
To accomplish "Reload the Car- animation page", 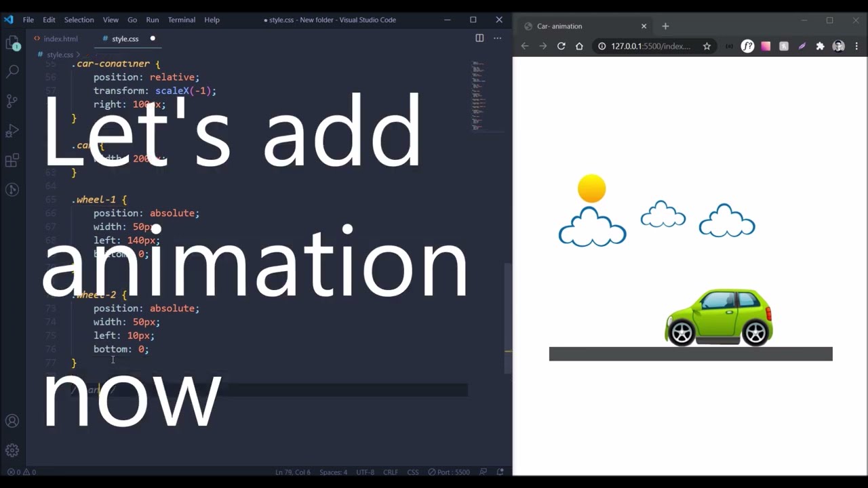I will (x=561, y=46).
